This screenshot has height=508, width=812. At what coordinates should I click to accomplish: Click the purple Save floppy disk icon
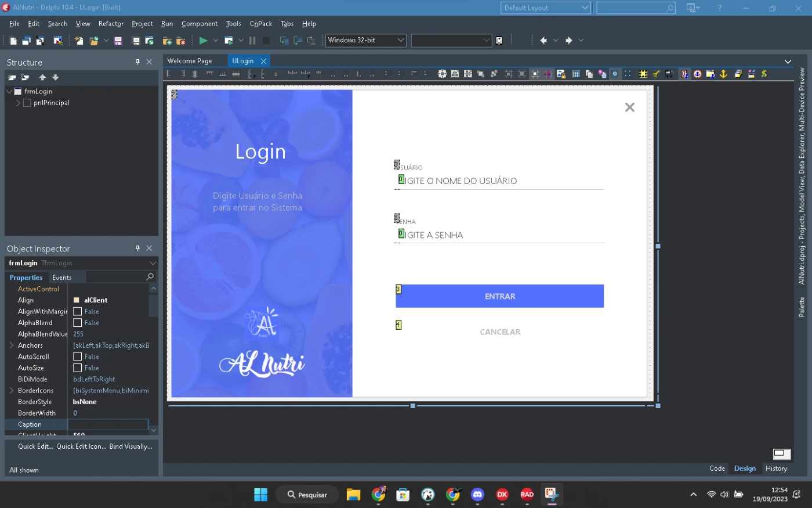(118, 41)
